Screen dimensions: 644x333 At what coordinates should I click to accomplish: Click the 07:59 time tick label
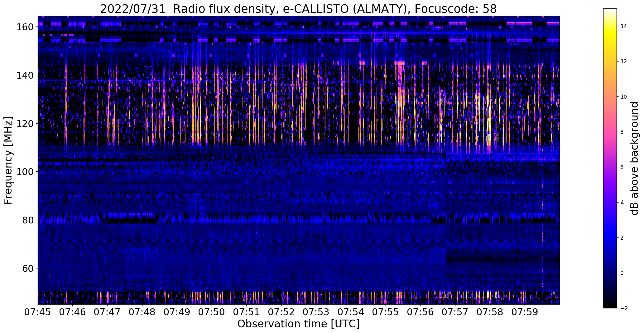pyautogui.click(x=525, y=312)
